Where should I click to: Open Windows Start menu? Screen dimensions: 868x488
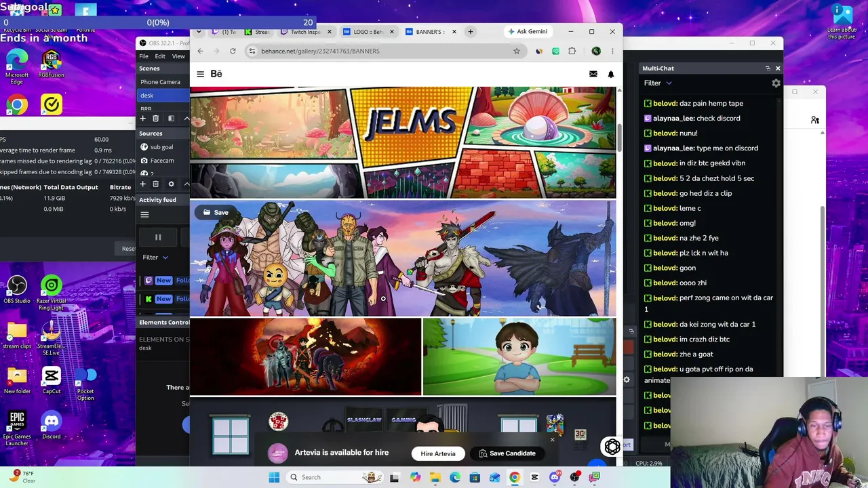pos(274,477)
